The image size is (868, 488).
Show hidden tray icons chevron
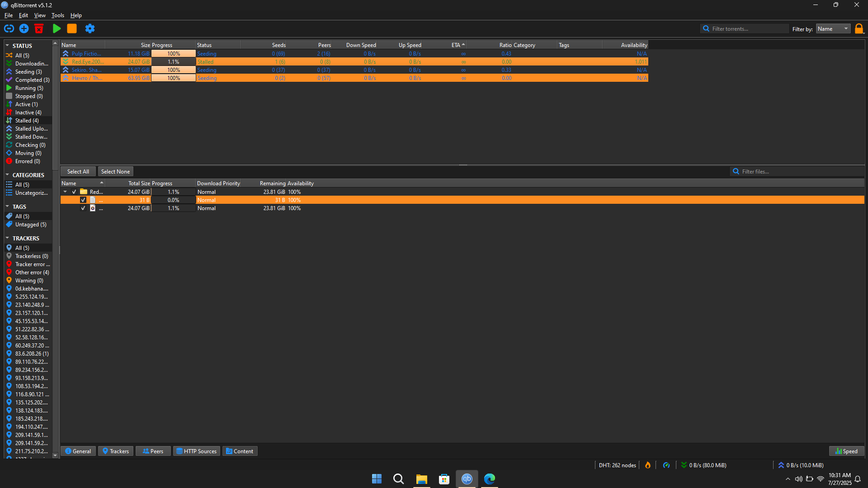click(788, 479)
